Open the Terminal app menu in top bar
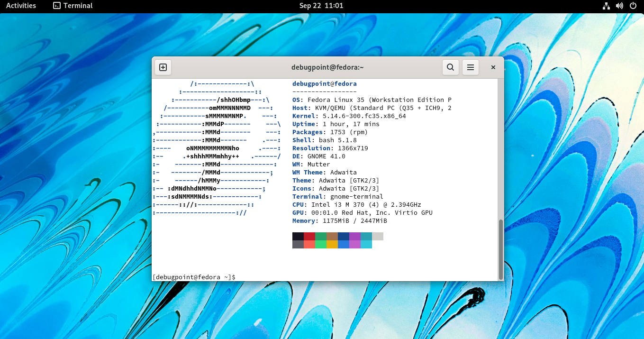Screen dimensions: 644x339 (x=73, y=6)
